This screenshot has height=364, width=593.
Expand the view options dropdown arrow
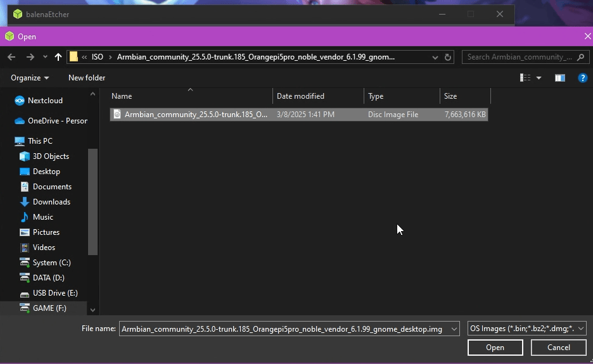point(539,78)
